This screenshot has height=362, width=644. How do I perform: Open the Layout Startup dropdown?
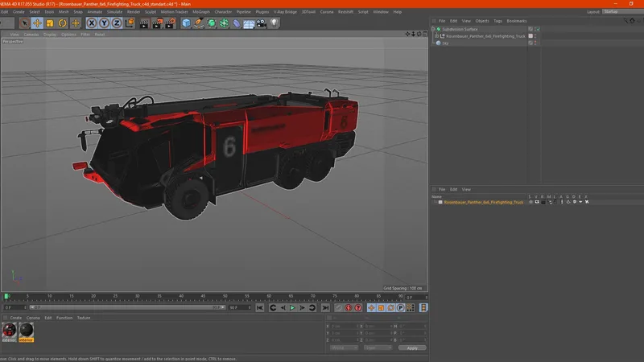click(x=622, y=11)
